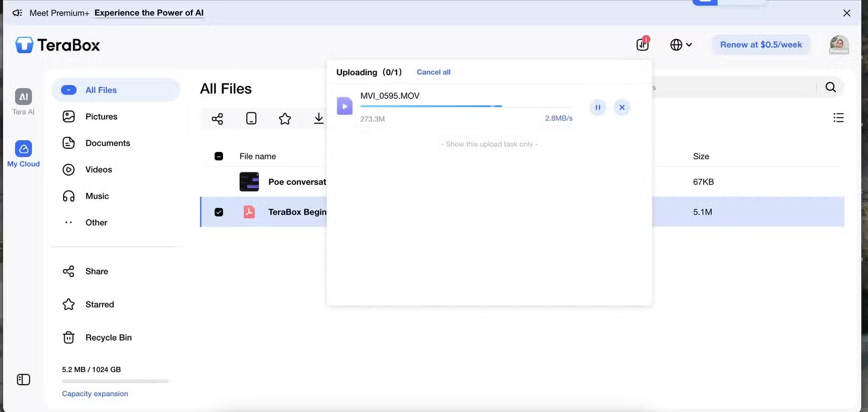Open the Videos category
This screenshot has width=868, height=412.
point(98,169)
